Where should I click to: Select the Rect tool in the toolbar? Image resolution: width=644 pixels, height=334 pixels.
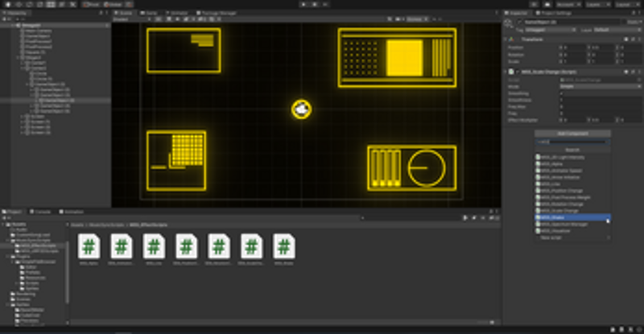click(51, 5)
